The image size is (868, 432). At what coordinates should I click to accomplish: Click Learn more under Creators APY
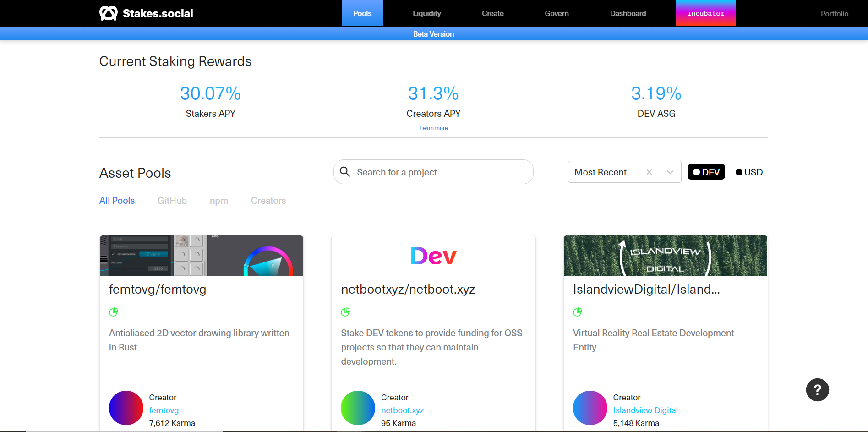433,128
